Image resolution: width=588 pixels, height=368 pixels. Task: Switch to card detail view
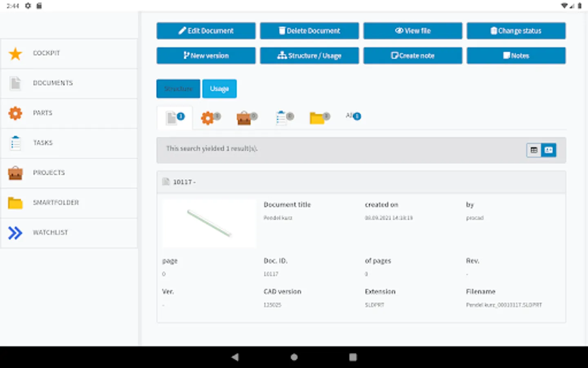(x=548, y=150)
